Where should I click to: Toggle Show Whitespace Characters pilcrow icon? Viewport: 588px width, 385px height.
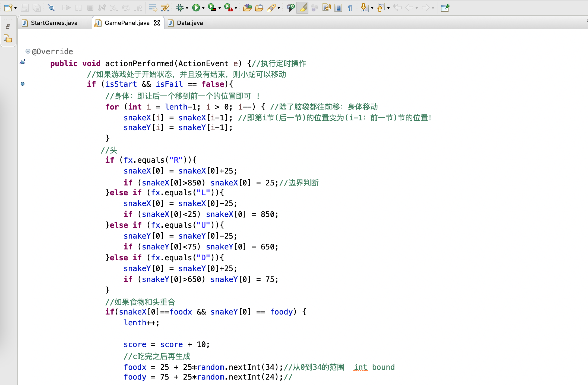(350, 8)
